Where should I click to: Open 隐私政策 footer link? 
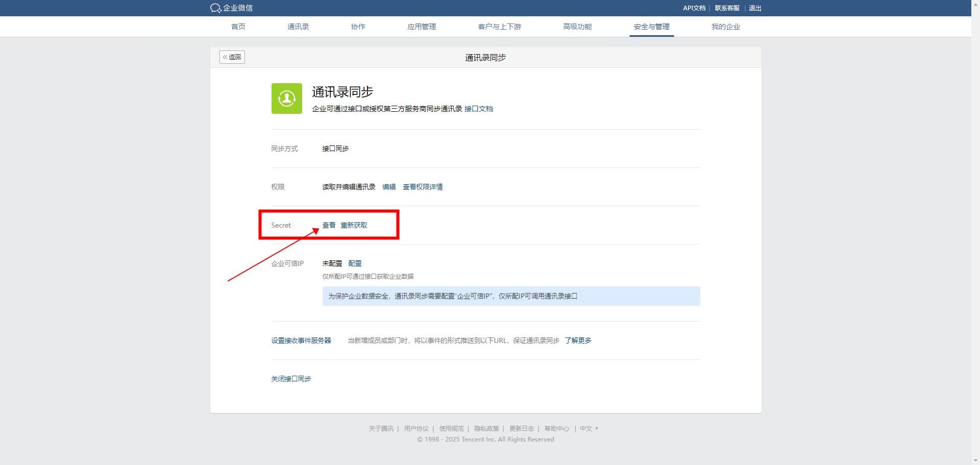tap(486, 429)
